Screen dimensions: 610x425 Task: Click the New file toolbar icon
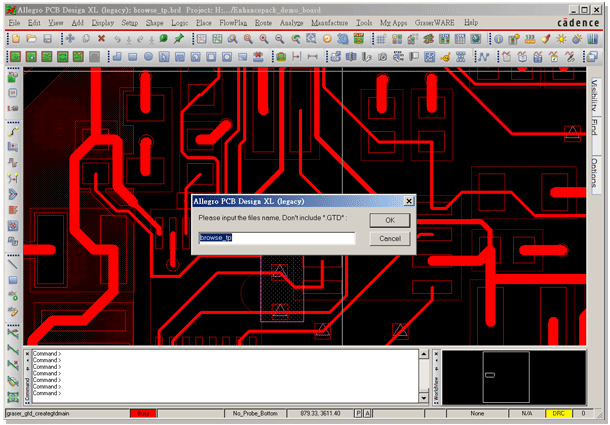click(x=16, y=39)
